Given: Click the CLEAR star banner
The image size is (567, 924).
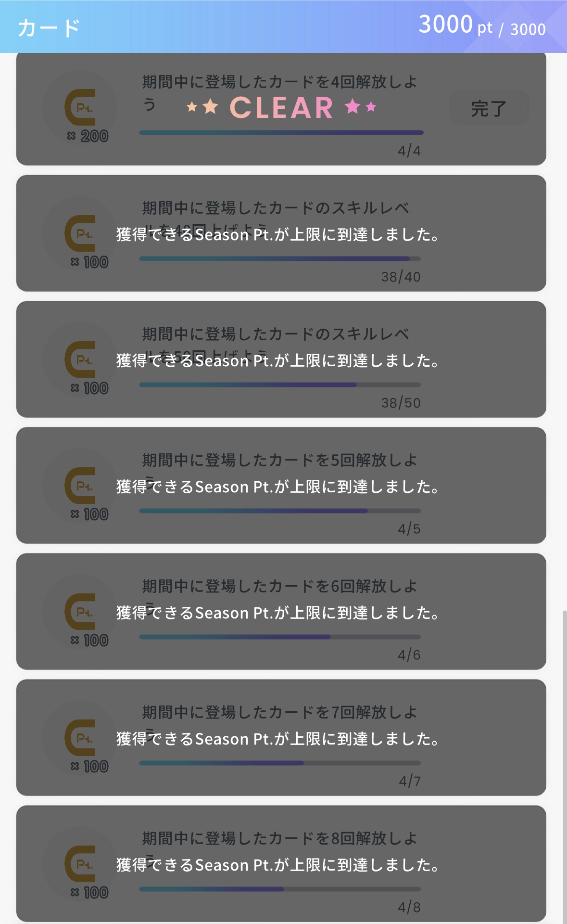Looking at the screenshot, I should (x=281, y=107).
